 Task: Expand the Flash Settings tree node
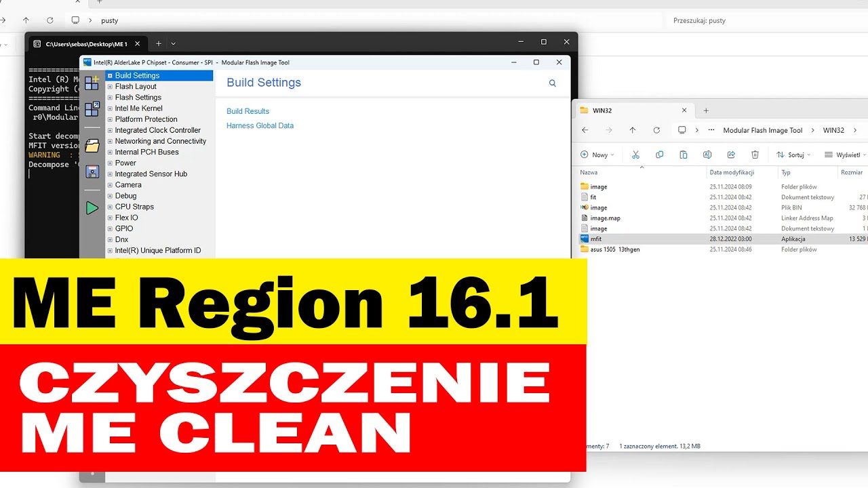point(110,98)
